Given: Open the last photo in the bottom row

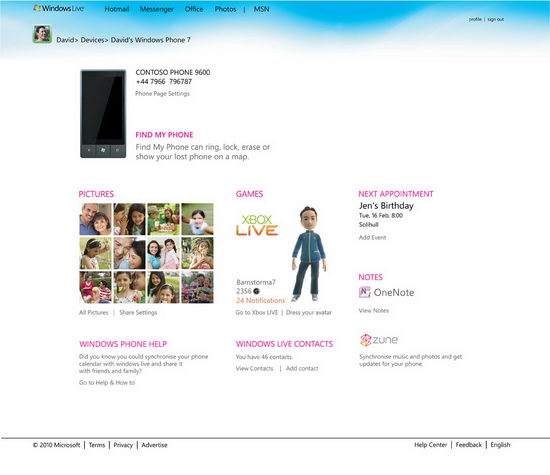Looking at the screenshot, I should tap(197, 287).
